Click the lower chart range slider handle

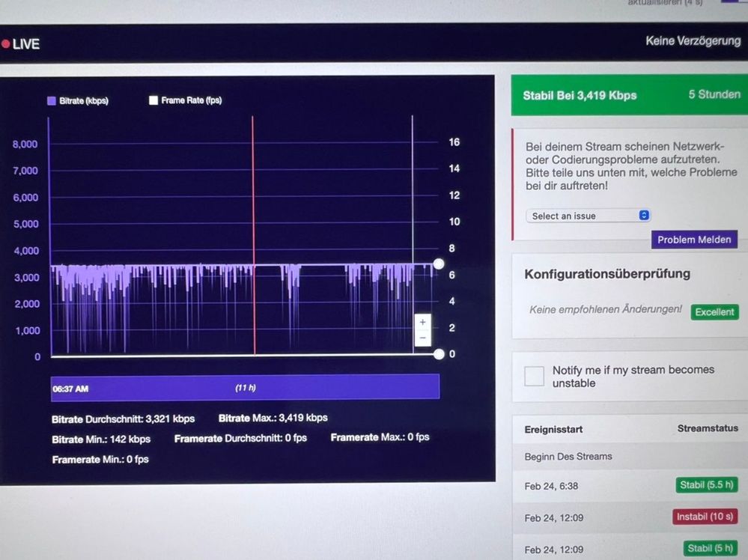coord(439,354)
